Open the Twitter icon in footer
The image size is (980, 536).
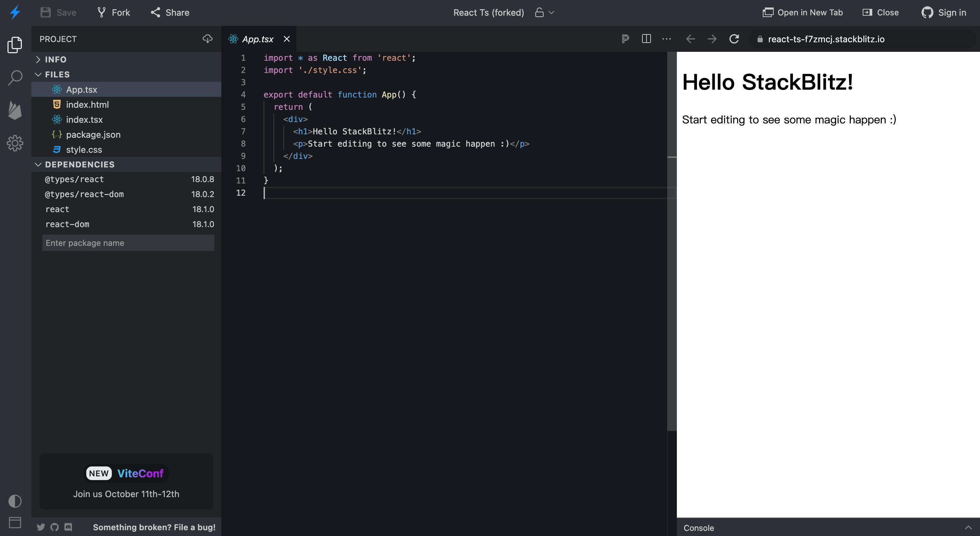(x=41, y=527)
